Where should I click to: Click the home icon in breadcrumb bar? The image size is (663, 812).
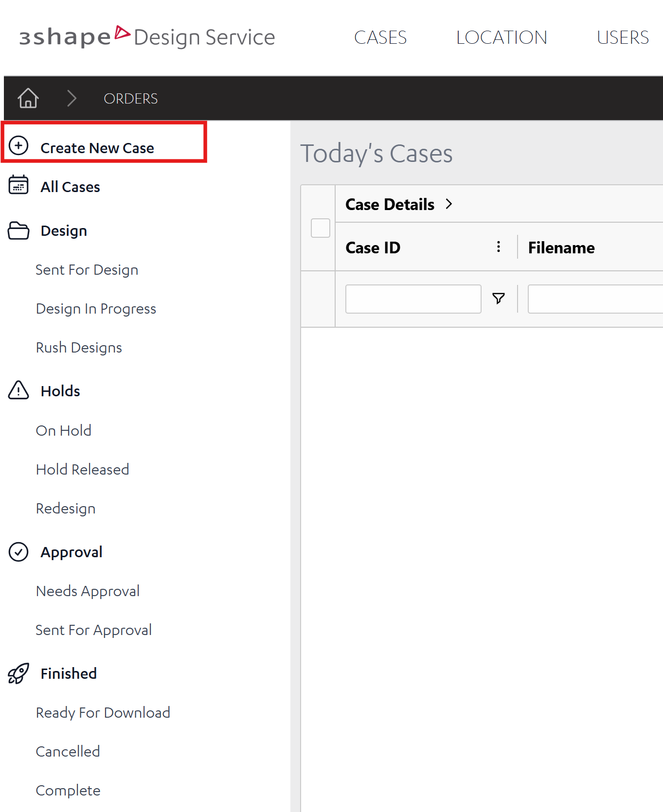tap(28, 98)
